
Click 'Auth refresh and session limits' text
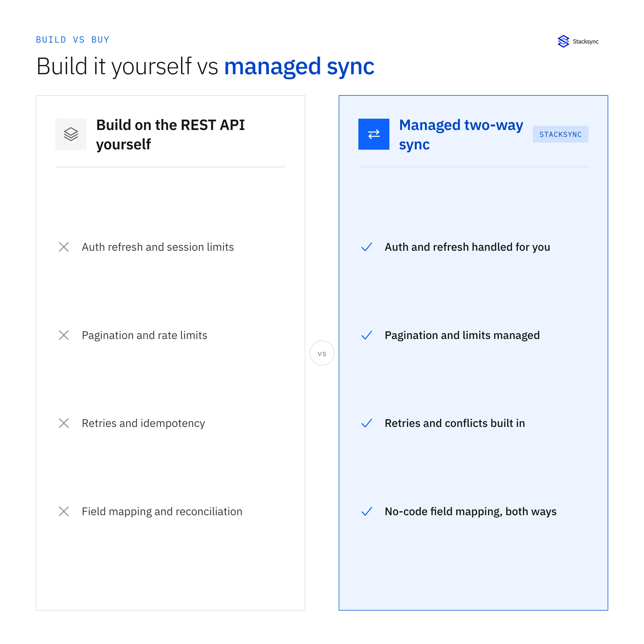(x=158, y=247)
